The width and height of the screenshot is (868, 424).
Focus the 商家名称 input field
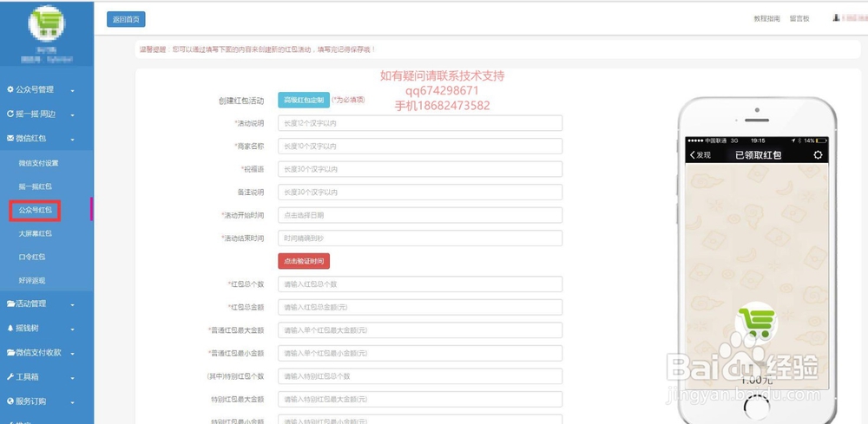[x=419, y=147]
